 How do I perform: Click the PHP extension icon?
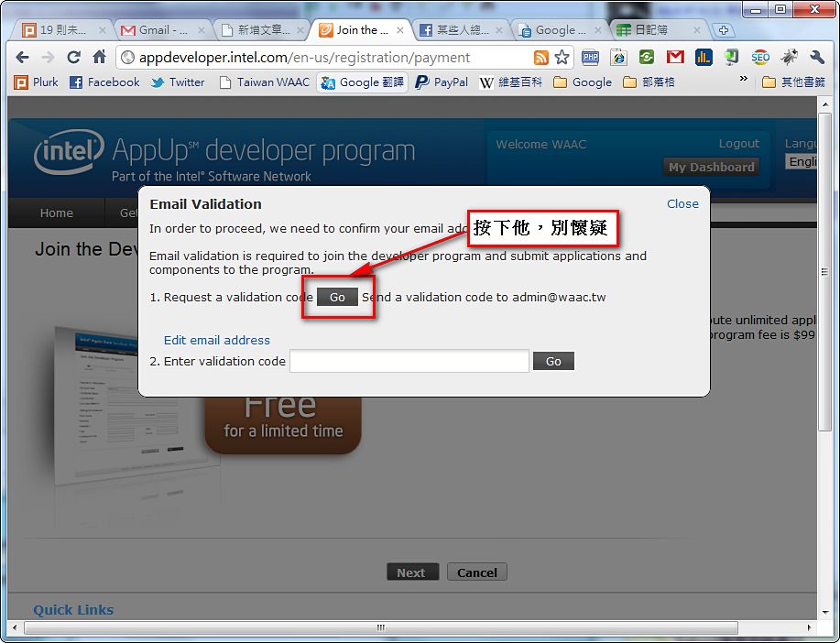[x=590, y=57]
